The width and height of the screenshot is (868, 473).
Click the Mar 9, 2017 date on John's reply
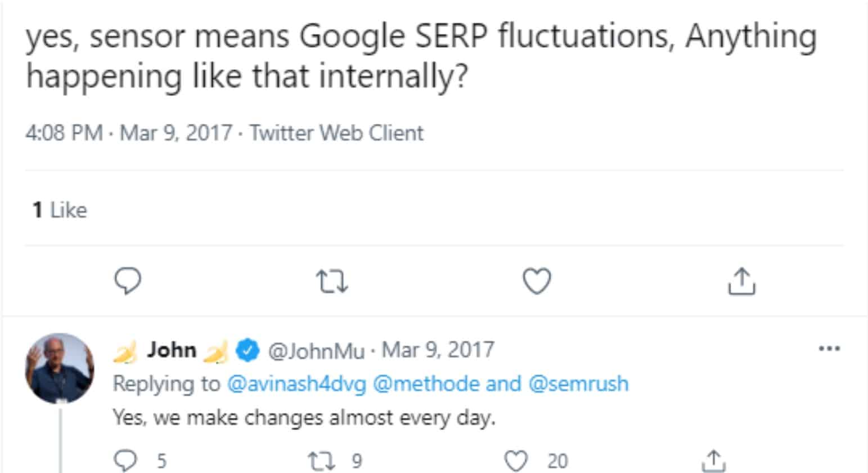click(x=438, y=350)
